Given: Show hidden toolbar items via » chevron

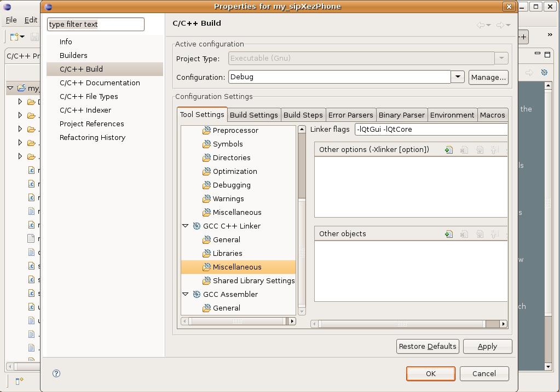Looking at the screenshot, I should [x=550, y=34].
